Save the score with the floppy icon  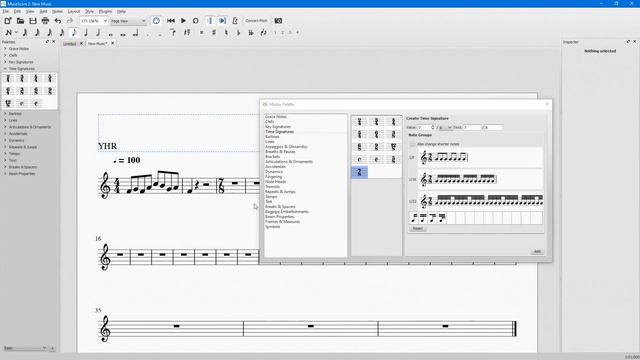[33, 21]
